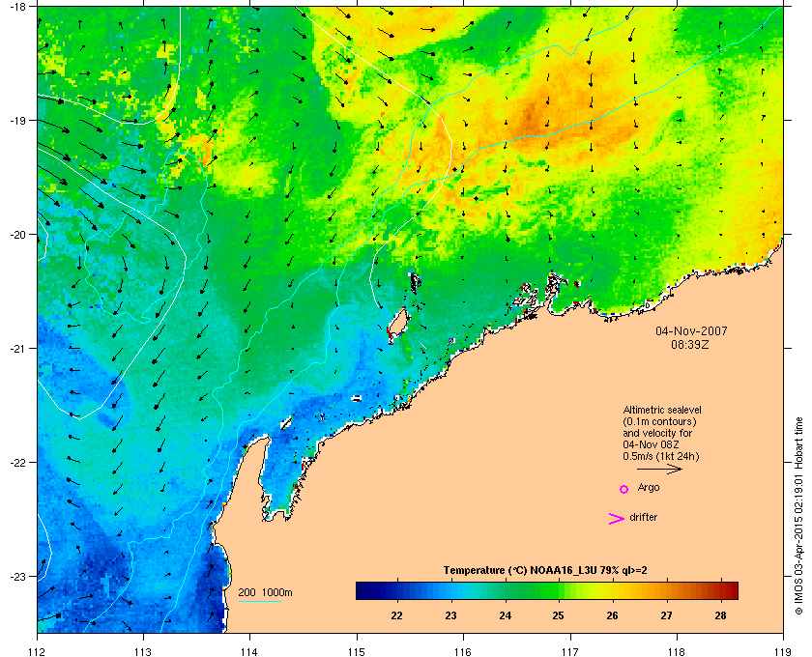Click the latitude axis label -19

(x=18, y=121)
